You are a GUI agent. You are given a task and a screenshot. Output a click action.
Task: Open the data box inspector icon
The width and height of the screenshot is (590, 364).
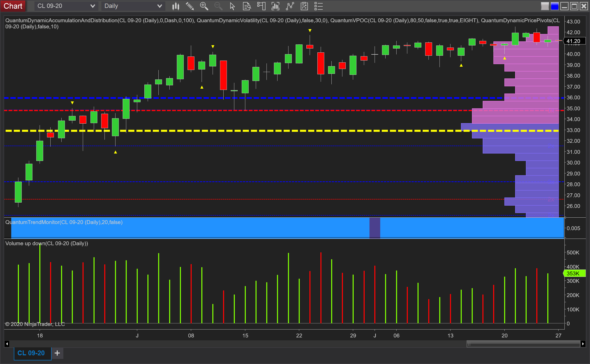[x=246, y=6]
